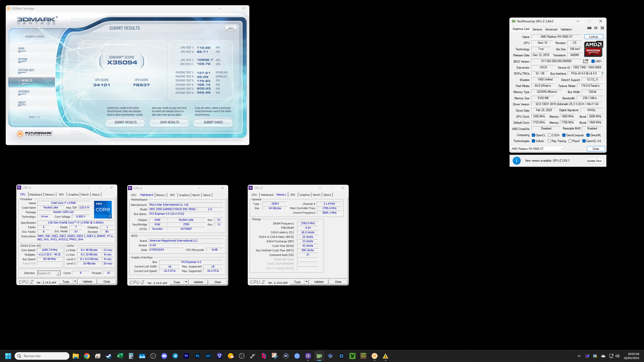The width and height of the screenshot is (644, 362).
Task: Open the 4K Video Downloader taskbar icon
Action: tap(286, 356)
